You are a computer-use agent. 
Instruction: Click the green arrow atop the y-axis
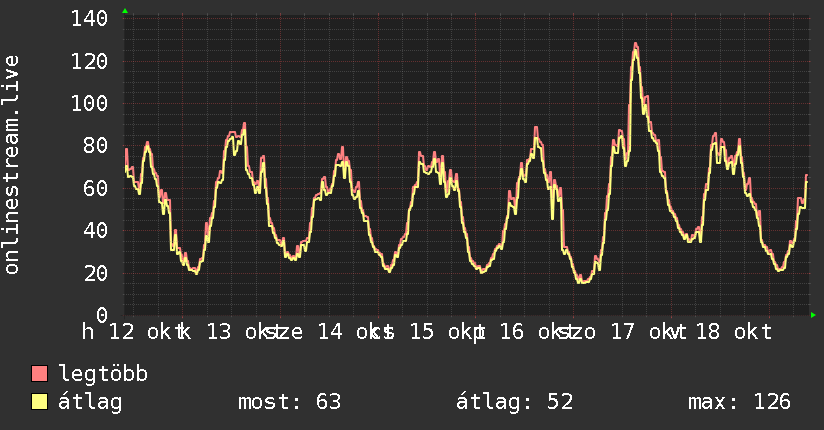pos(125,11)
